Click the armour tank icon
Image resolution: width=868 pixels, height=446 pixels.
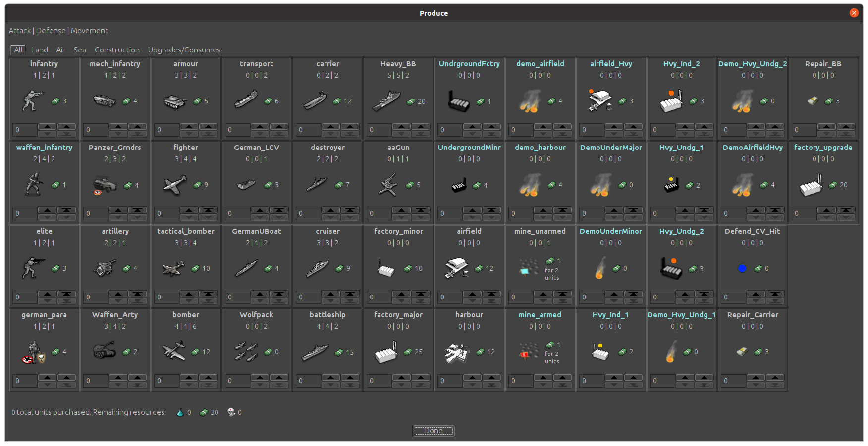(175, 101)
